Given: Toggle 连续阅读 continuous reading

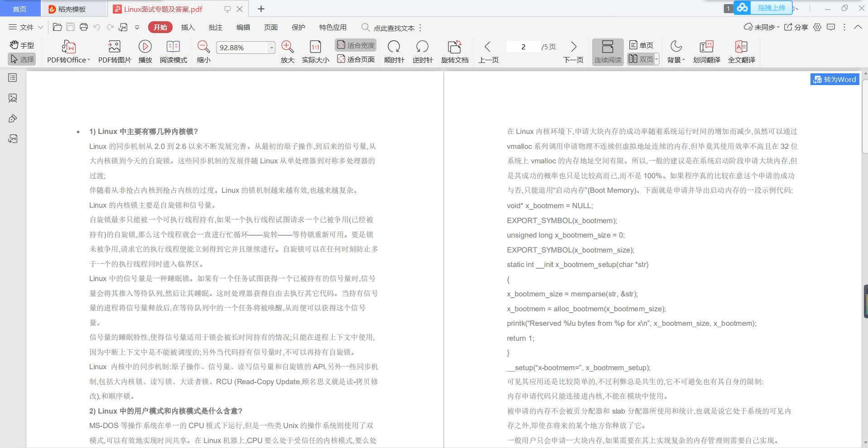Looking at the screenshot, I should [608, 52].
